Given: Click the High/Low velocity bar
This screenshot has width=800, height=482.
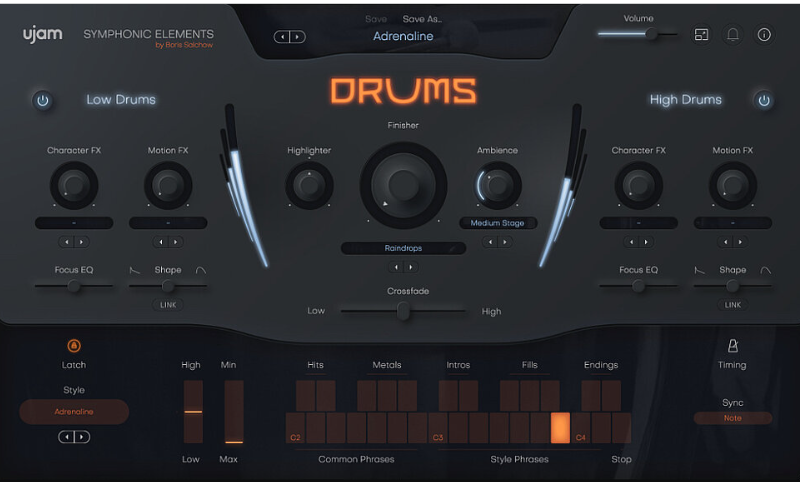Looking at the screenshot, I should [193, 412].
